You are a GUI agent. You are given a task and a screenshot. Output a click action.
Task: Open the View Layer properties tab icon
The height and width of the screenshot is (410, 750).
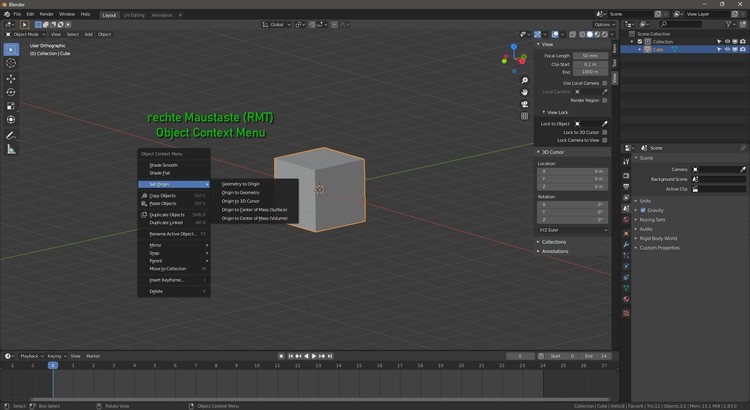(x=626, y=198)
